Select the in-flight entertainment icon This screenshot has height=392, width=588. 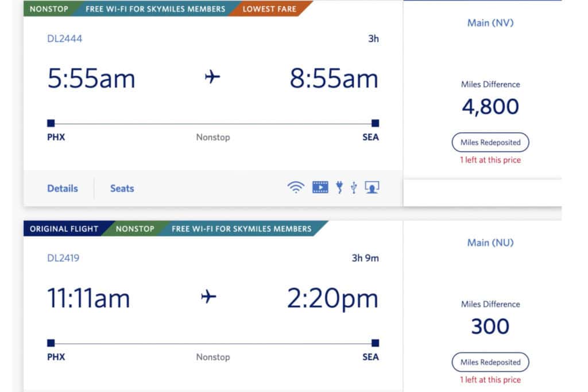320,187
